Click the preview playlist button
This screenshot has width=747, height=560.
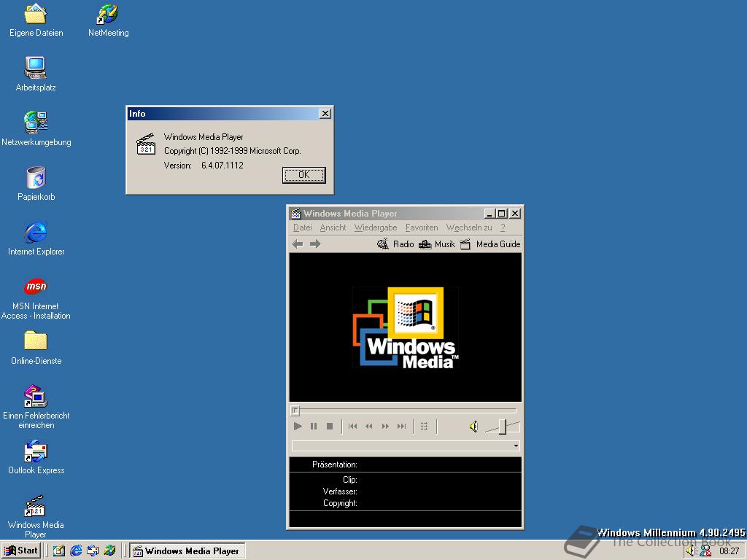[x=424, y=426]
